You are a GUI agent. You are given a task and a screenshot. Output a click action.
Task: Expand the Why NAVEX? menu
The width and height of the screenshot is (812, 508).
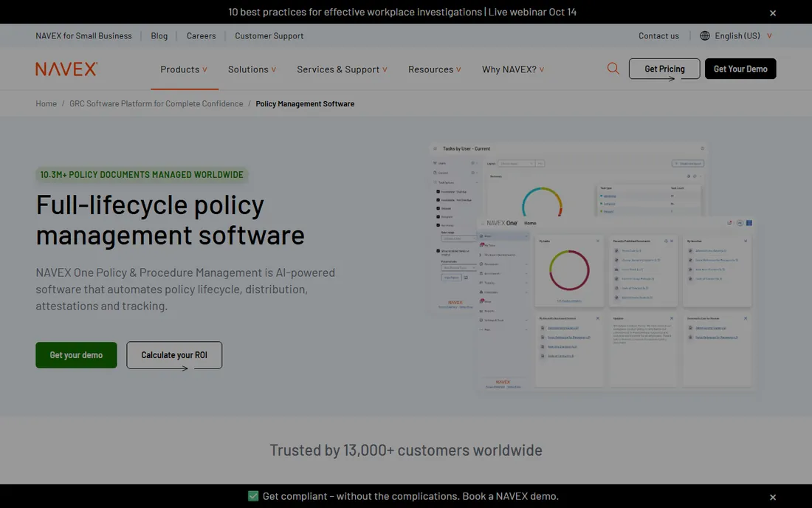(513, 69)
